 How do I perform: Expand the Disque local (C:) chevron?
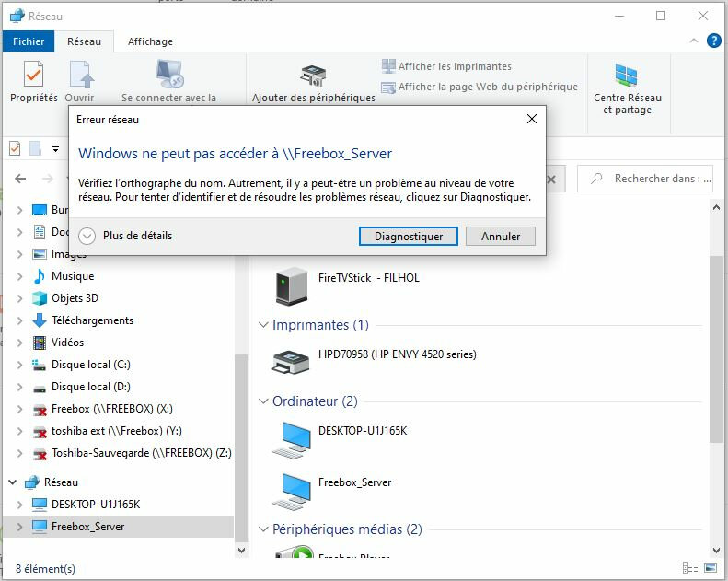pyautogui.click(x=19, y=365)
